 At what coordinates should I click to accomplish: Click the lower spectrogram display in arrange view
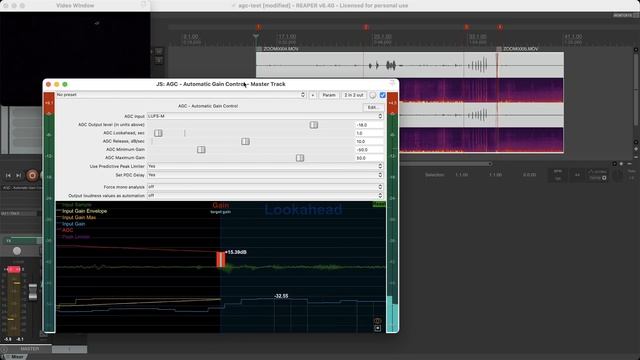pos(481,140)
